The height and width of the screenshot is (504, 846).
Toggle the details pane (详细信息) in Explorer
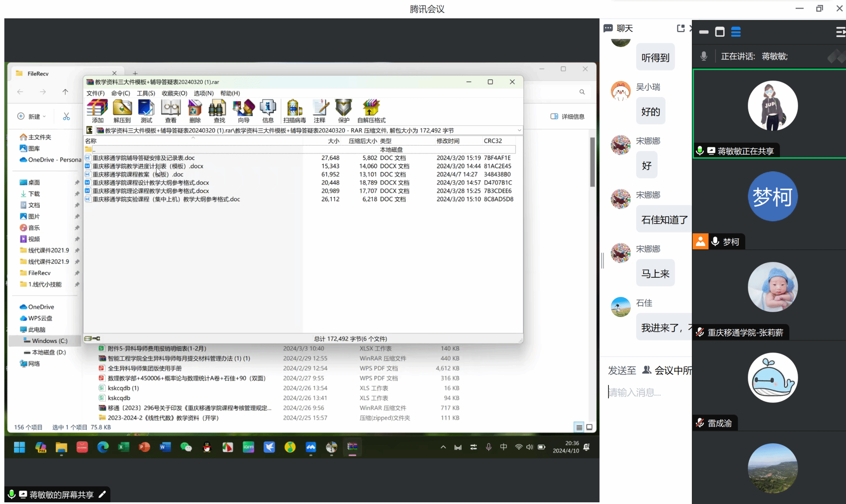click(x=568, y=116)
